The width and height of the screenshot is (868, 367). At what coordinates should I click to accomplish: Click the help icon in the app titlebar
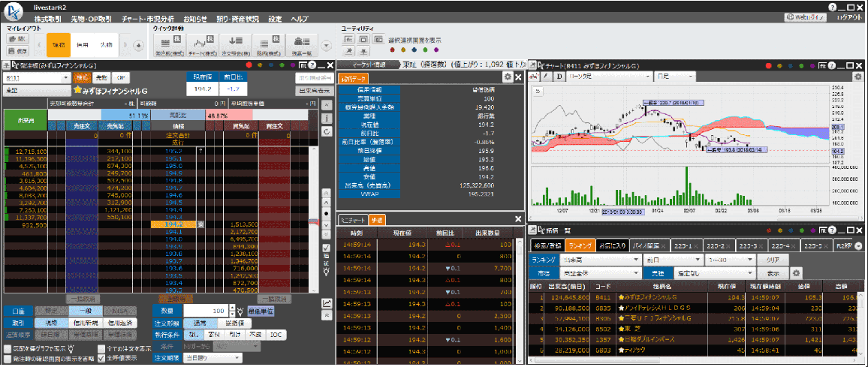(832, 7)
